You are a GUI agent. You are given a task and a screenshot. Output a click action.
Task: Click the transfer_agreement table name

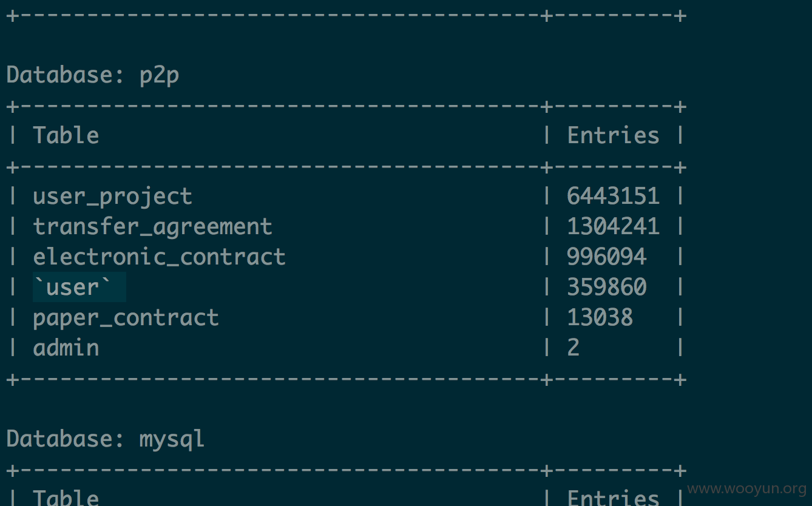(152, 226)
